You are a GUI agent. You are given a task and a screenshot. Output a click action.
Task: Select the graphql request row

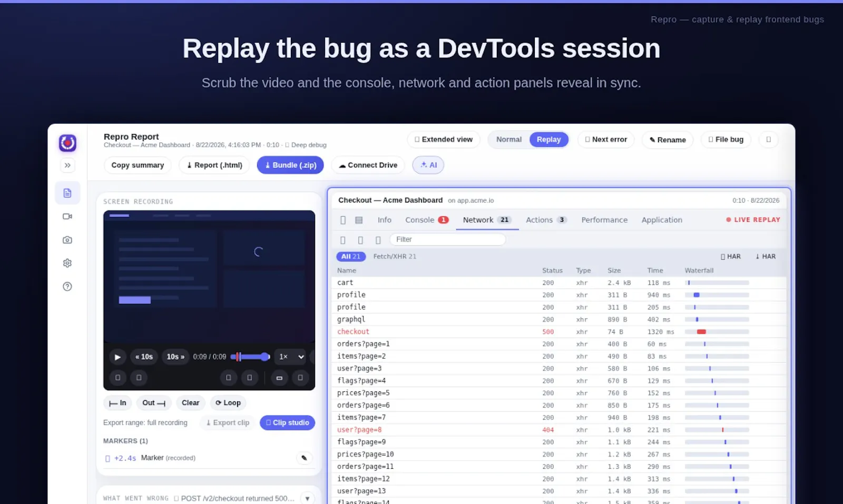(558, 320)
